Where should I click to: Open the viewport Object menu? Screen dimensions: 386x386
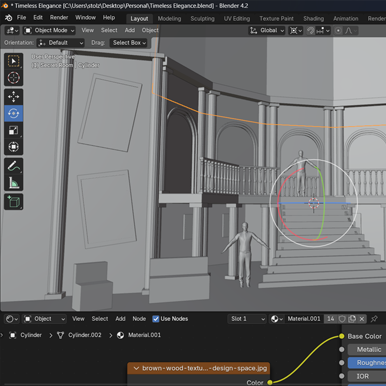click(x=150, y=31)
